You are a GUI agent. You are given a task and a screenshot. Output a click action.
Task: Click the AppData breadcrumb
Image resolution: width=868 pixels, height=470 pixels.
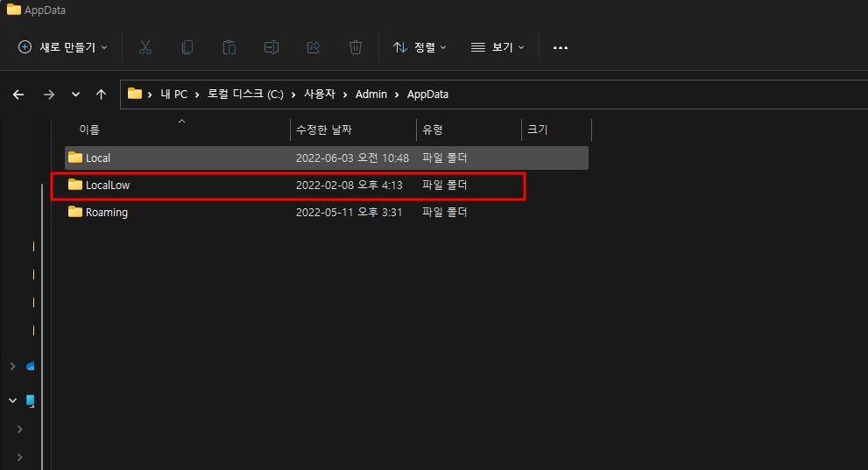pyautogui.click(x=427, y=94)
